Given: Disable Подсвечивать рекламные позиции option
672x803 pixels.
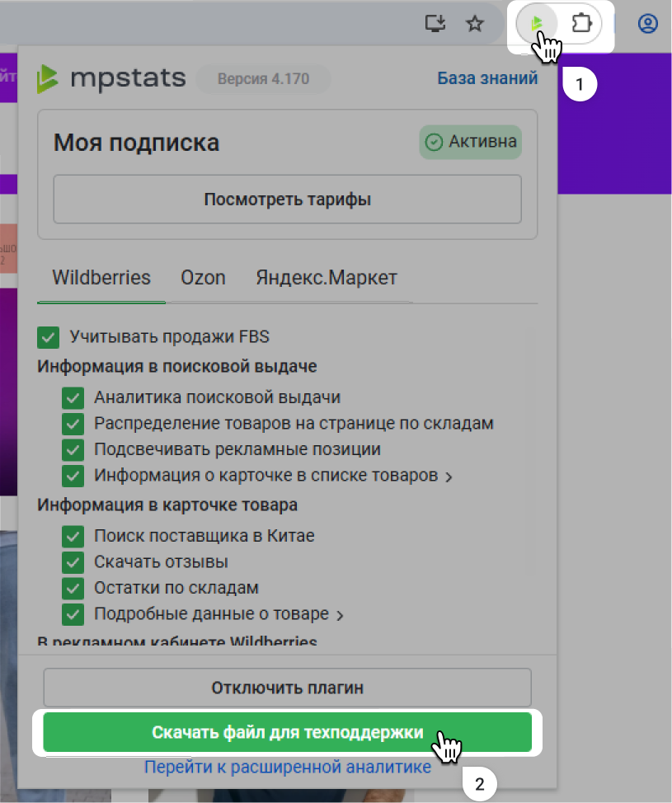Looking at the screenshot, I should (x=73, y=450).
